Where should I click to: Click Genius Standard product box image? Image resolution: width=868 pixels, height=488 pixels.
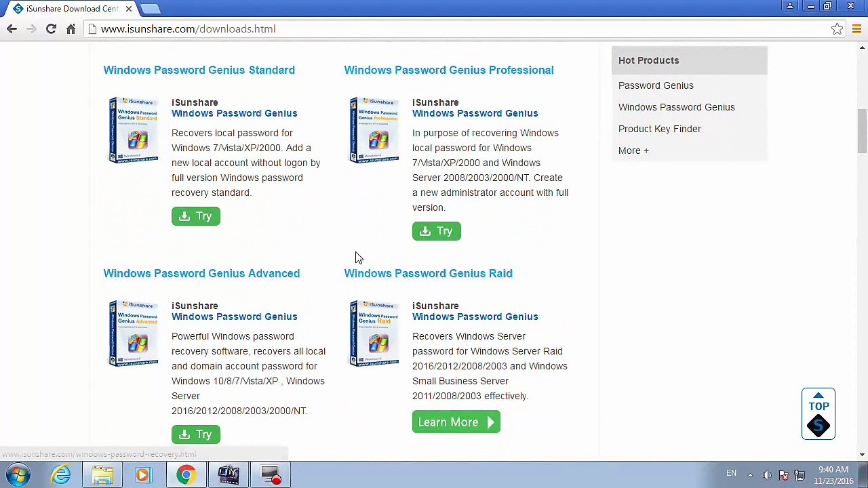[x=134, y=130]
